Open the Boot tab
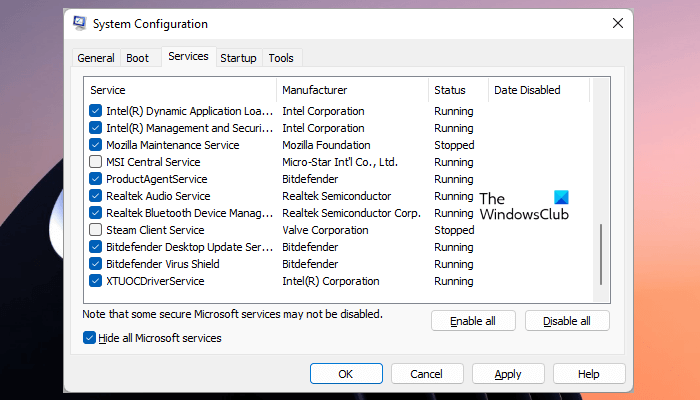The image size is (700, 400). click(138, 58)
